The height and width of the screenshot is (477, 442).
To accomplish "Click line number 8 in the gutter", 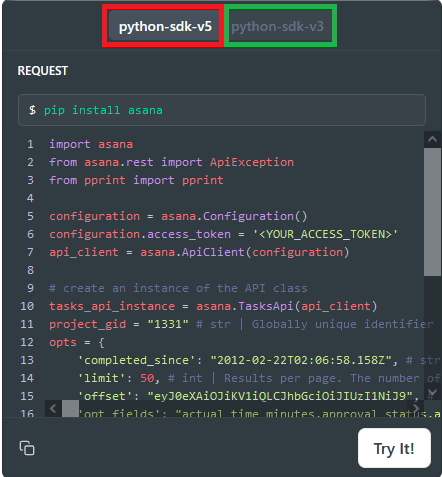I will pyautogui.click(x=30, y=270).
